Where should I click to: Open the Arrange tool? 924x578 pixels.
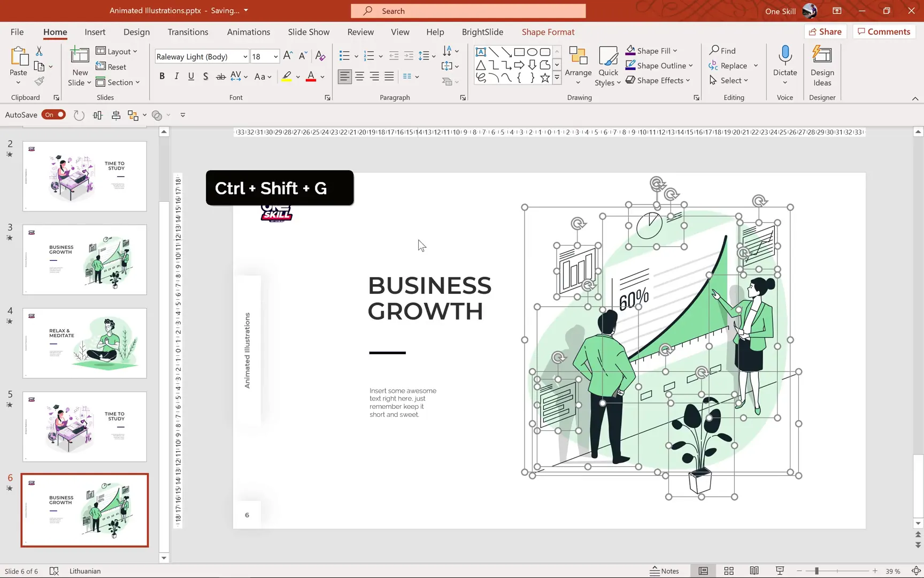coord(578,65)
